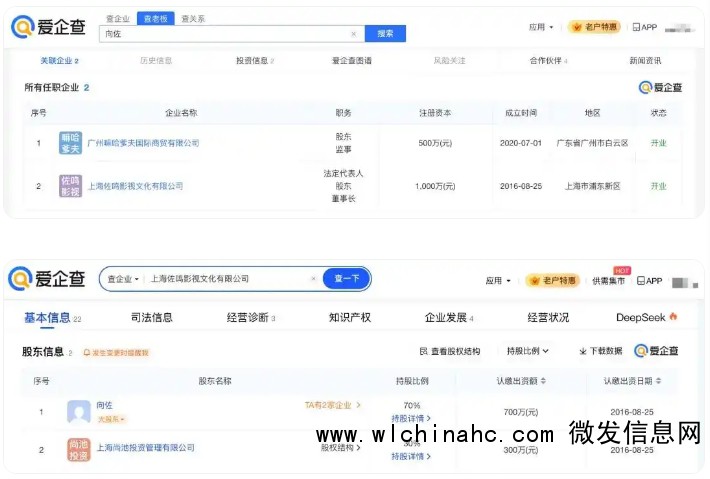Click the 爱企查 logo in the top header
The height and width of the screenshot is (479, 710).
pyautogui.click(x=49, y=28)
